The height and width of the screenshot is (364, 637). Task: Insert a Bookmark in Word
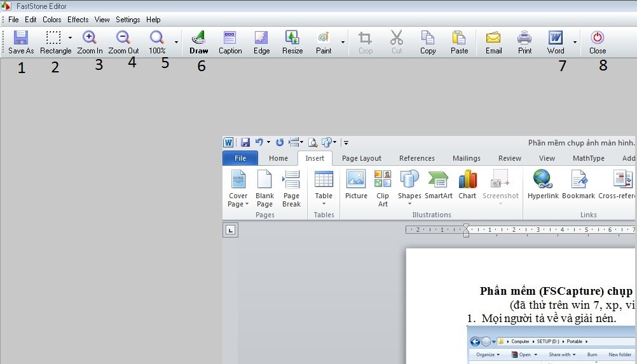click(578, 185)
